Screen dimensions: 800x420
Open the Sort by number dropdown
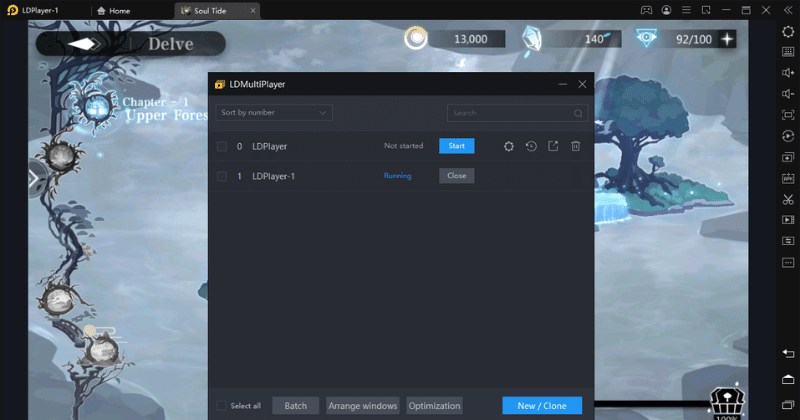click(274, 113)
